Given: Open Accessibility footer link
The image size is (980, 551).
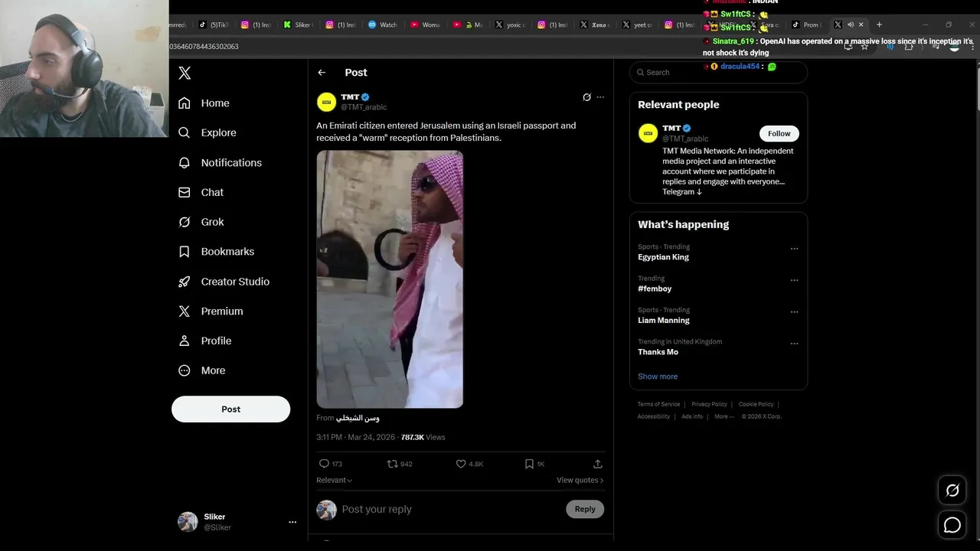Looking at the screenshot, I should coord(653,416).
